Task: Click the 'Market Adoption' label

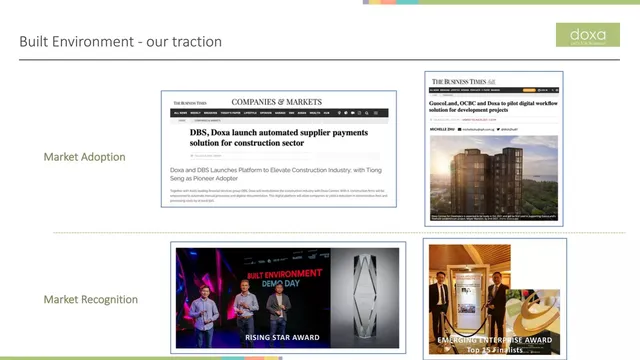Action: coord(84,157)
